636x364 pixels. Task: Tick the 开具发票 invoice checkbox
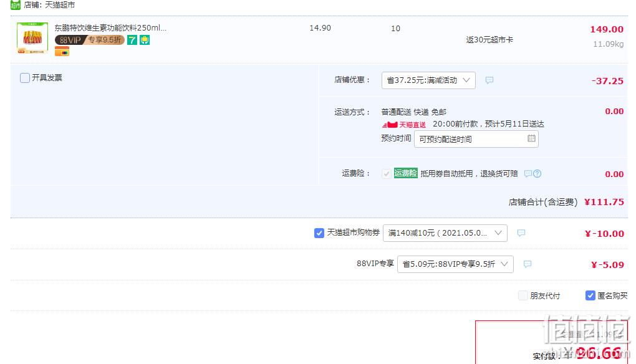point(25,78)
